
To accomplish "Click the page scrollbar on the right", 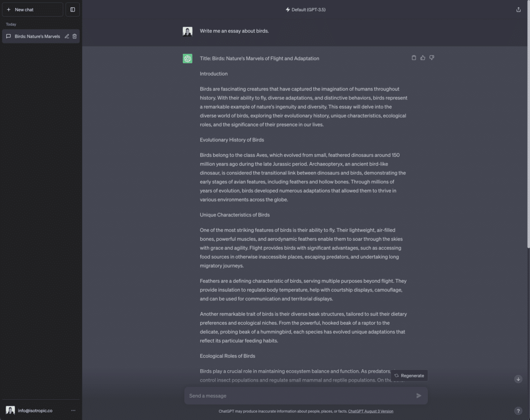I will click(x=528, y=124).
